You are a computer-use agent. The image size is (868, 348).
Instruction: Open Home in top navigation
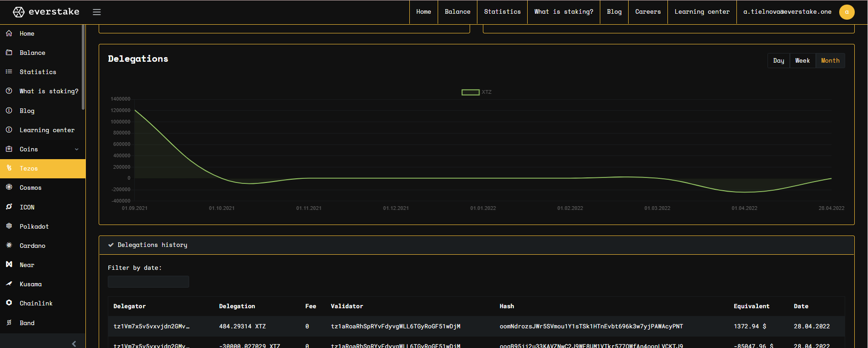(x=423, y=12)
